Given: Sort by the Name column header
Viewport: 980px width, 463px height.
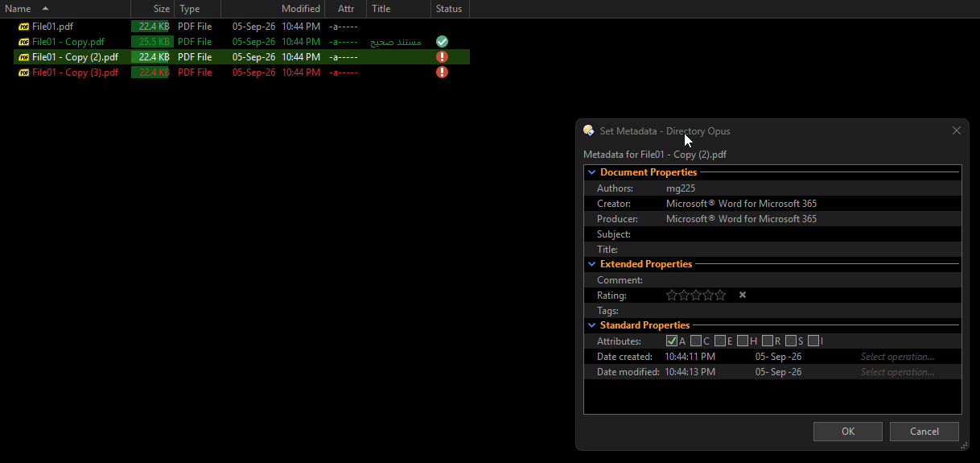Looking at the screenshot, I should pyautogui.click(x=65, y=9).
